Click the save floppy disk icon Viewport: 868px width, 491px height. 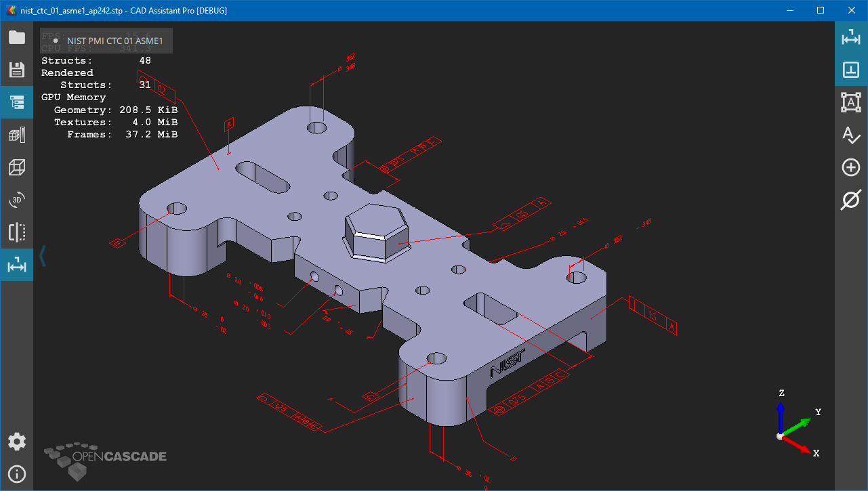coord(16,70)
